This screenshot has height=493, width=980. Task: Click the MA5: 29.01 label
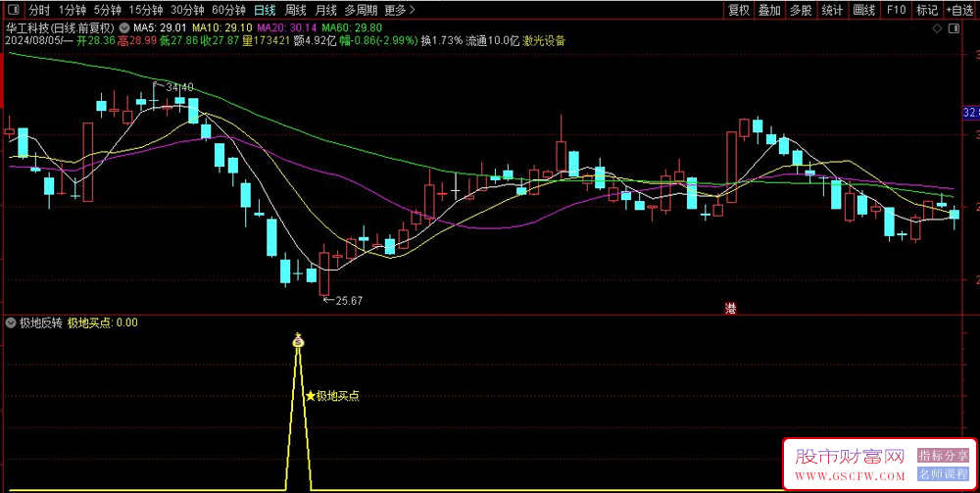pos(161,28)
